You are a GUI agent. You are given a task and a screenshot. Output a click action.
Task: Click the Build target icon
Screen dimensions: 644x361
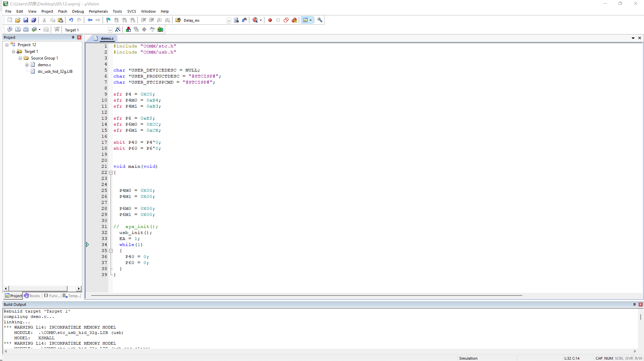point(18,30)
